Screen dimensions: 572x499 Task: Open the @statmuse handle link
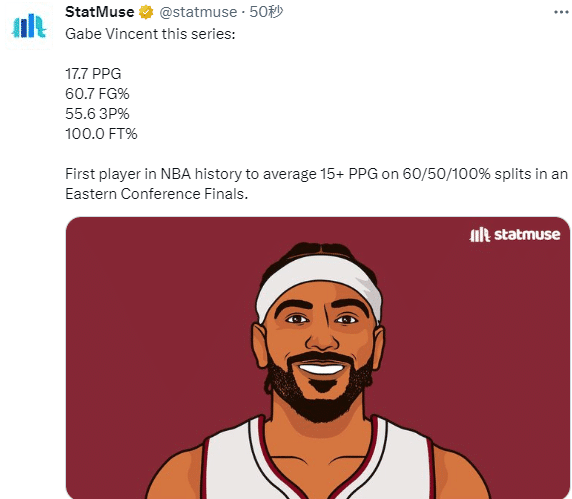click(198, 12)
